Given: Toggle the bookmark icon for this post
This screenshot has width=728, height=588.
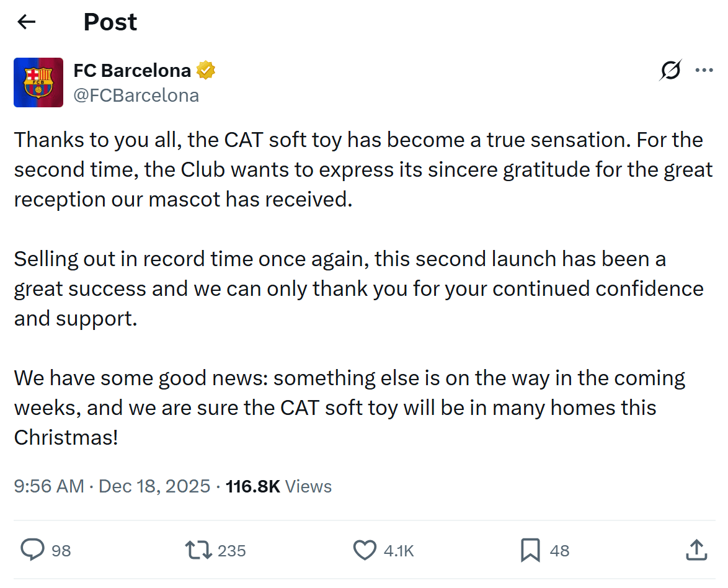Looking at the screenshot, I should pos(530,550).
